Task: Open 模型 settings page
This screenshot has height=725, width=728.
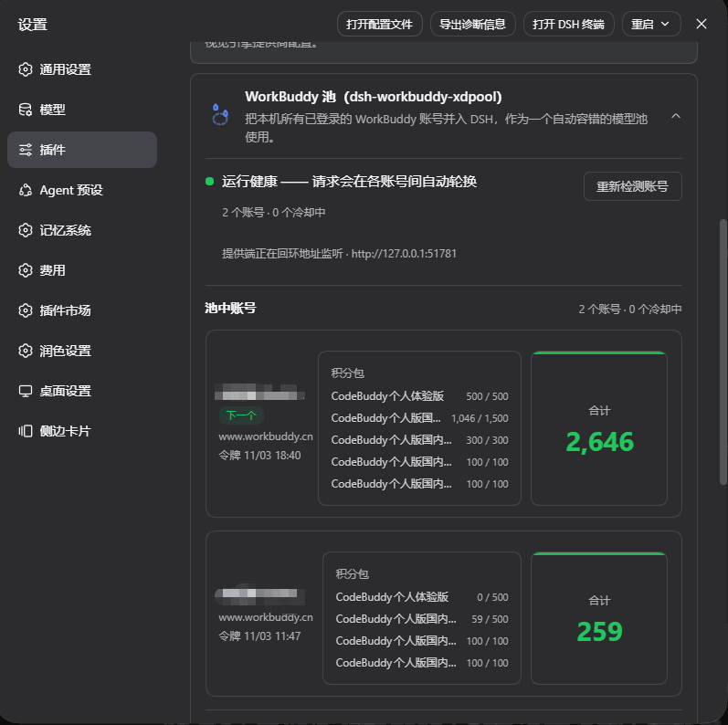Action: coord(82,110)
